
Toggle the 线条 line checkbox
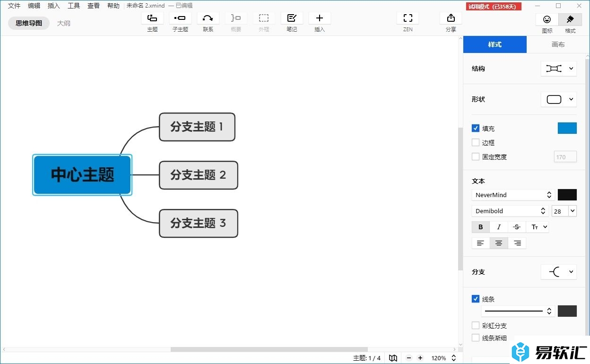[x=476, y=299]
